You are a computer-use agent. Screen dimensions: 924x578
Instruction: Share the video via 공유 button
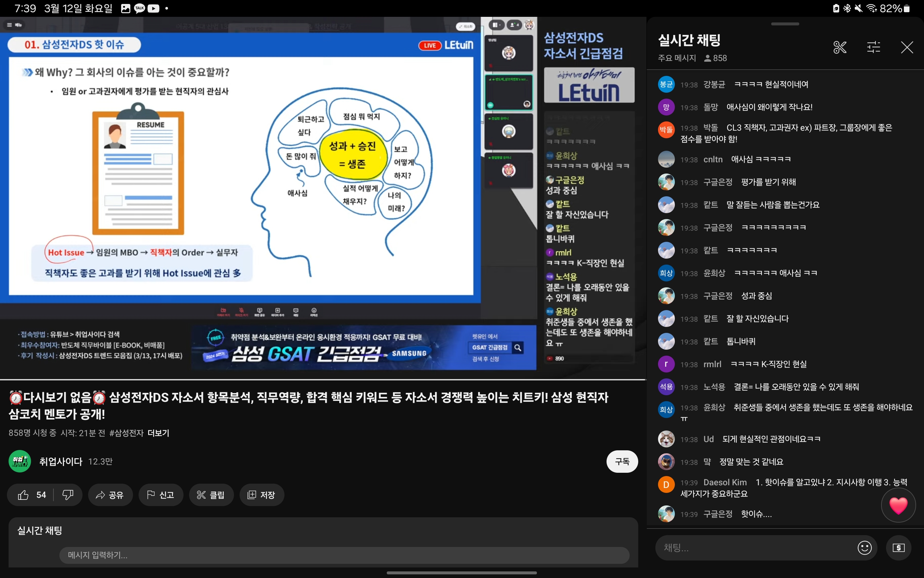tap(110, 495)
